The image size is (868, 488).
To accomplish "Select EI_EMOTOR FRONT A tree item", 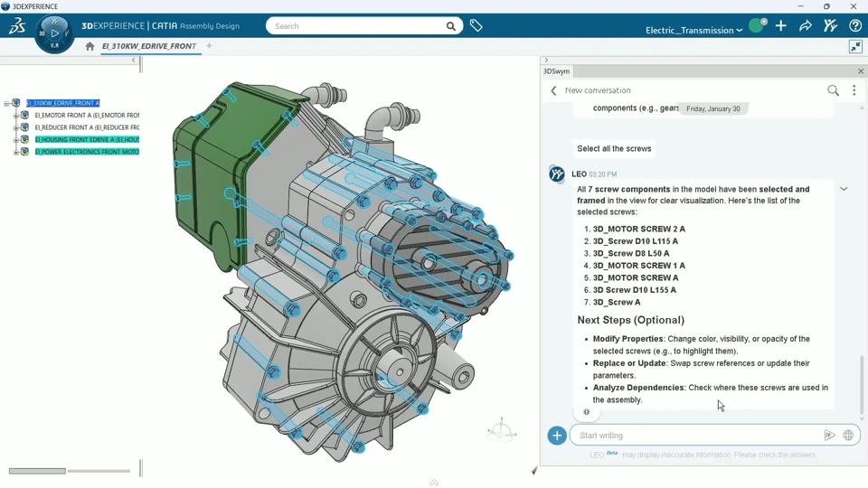I will pyautogui.click(x=87, y=115).
